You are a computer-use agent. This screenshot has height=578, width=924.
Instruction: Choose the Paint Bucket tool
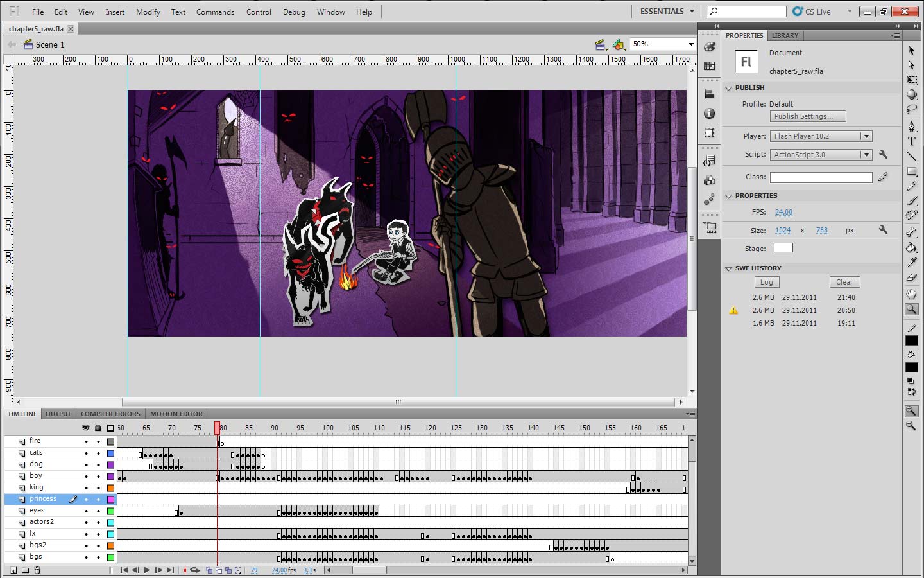pyautogui.click(x=911, y=247)
